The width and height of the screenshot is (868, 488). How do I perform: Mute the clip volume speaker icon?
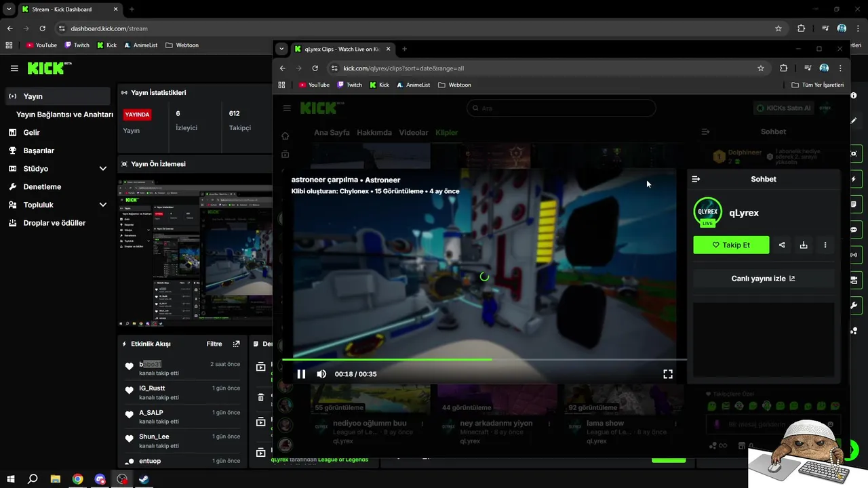(x=321, y=374)
